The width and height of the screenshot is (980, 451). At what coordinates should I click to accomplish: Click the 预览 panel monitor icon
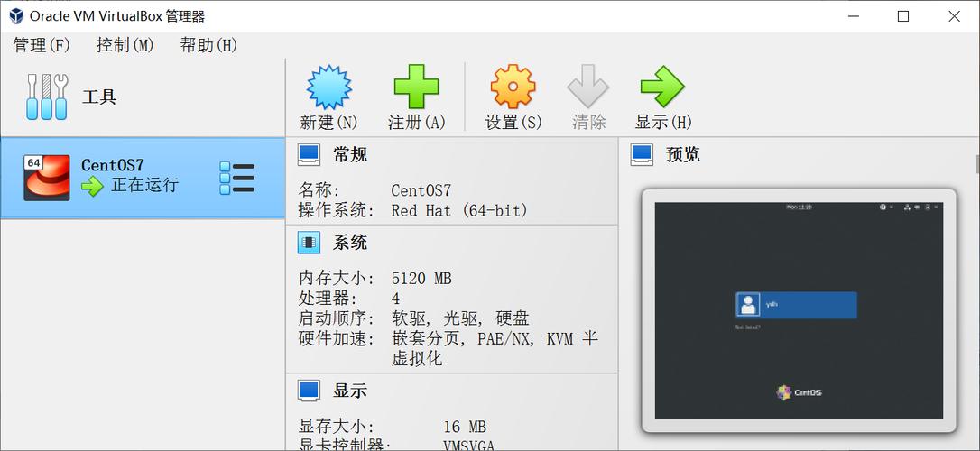[642, 154]
